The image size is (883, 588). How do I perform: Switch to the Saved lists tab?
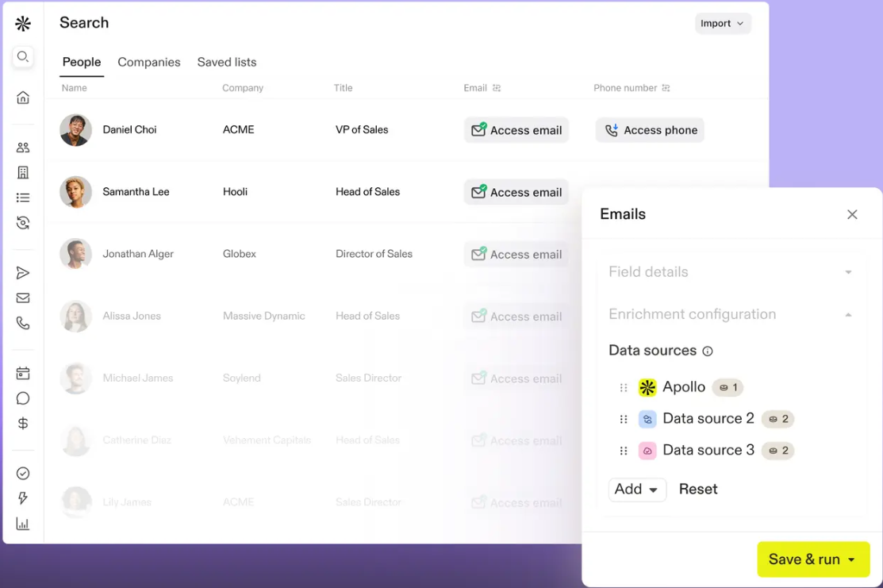226,62
